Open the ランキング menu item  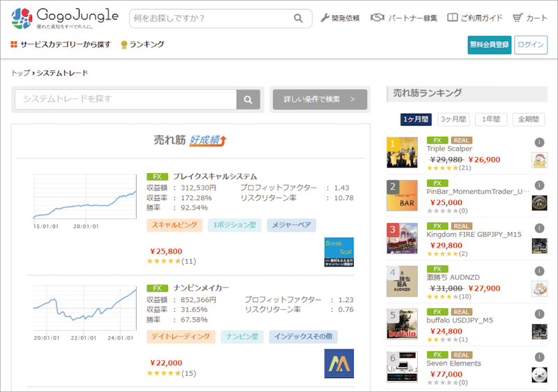point(142,45)
